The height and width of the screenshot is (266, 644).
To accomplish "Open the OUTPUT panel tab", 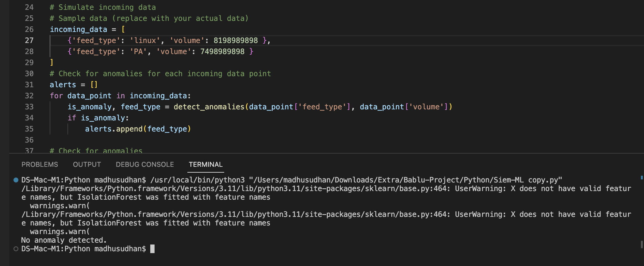I will click(87, 165).
